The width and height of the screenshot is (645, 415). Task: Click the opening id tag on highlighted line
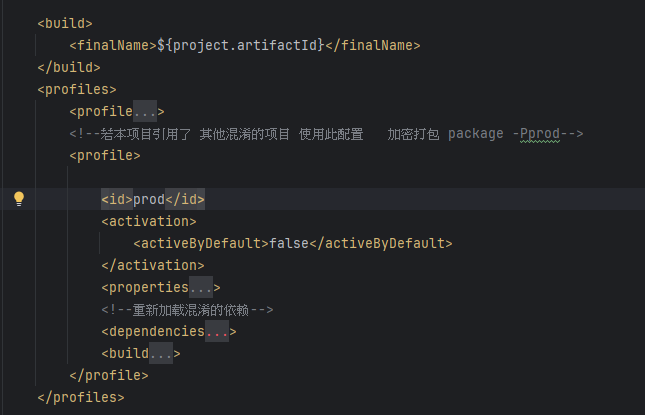coord(117,199)
